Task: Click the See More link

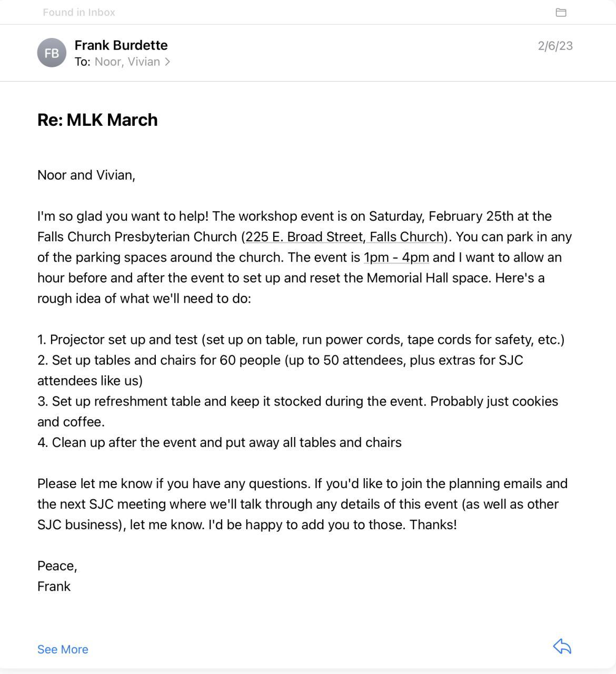Action: pyautogui.click(x=63, y=649)
